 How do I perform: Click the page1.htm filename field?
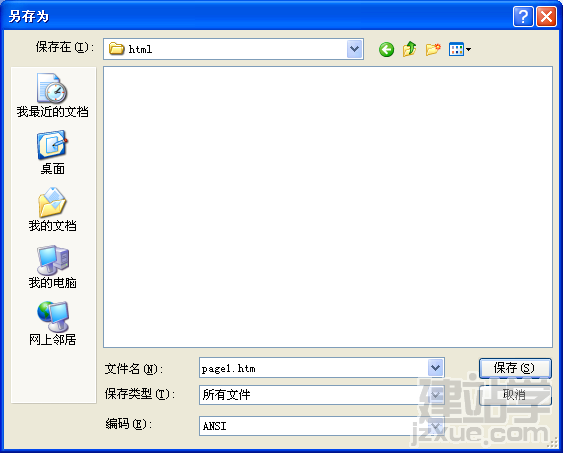(313, 368)
